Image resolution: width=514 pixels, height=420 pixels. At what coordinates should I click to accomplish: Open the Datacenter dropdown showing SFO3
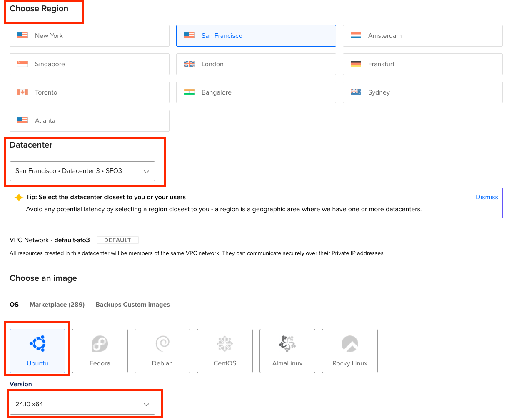(82, 171)
